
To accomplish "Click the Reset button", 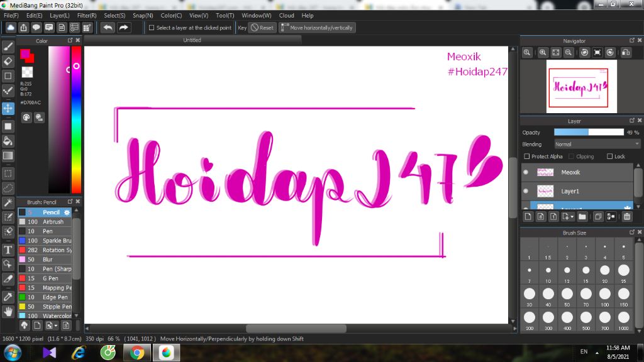I will (x=262, y=28).
